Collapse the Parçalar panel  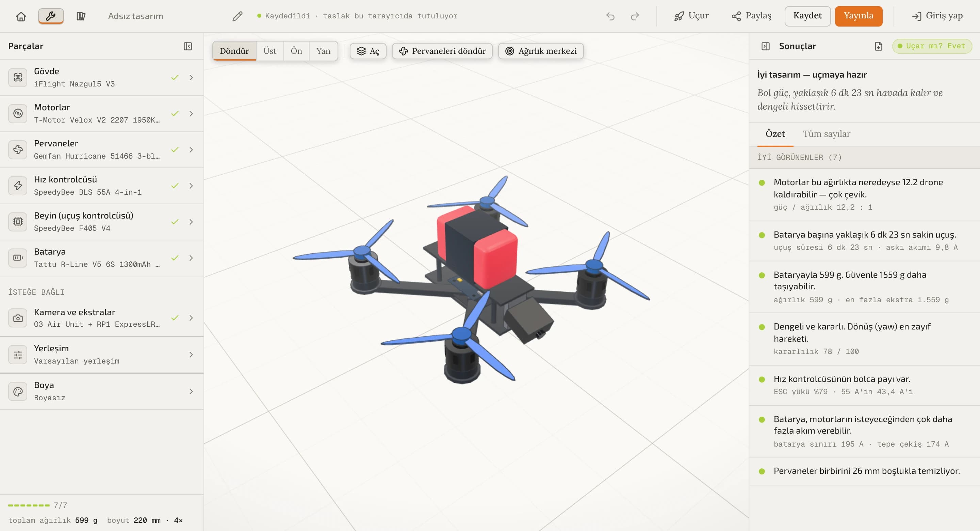coord(187,46)
